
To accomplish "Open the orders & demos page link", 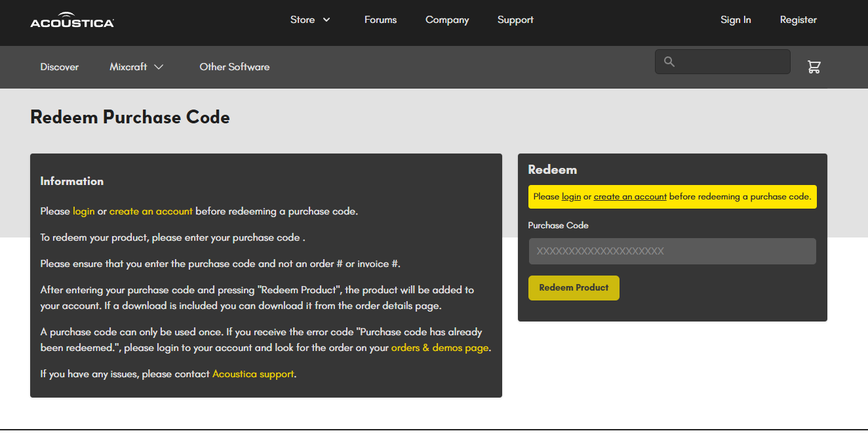I will coord(440,348).
